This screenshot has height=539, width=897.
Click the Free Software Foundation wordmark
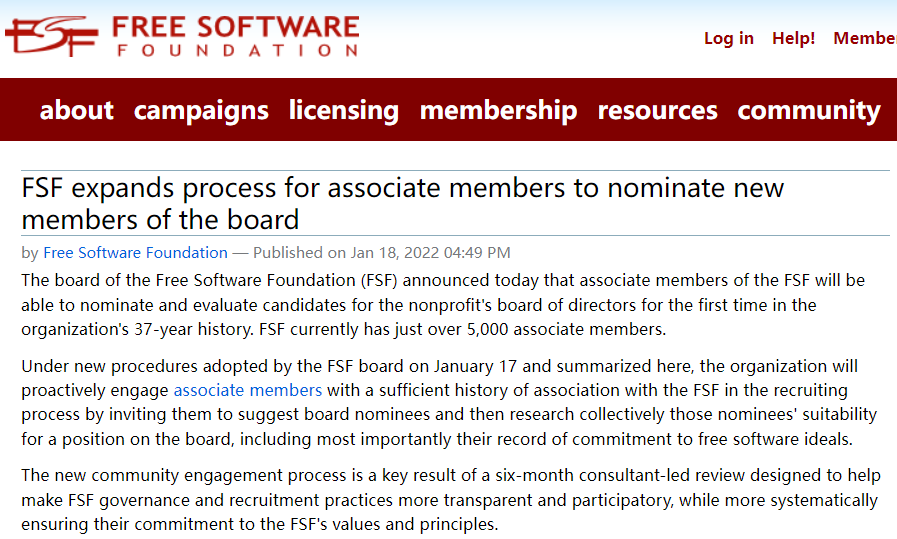pyautogui.click(x=235, y=36)
